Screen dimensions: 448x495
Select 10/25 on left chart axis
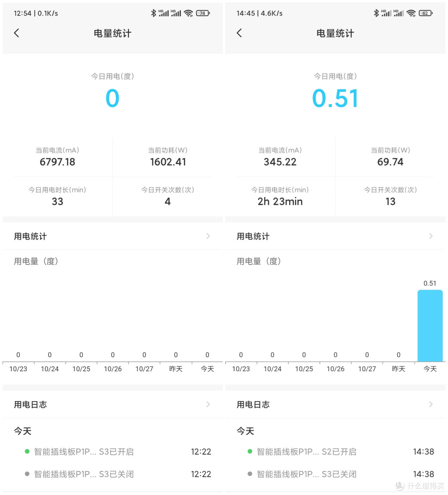click(x=81, y=369)
